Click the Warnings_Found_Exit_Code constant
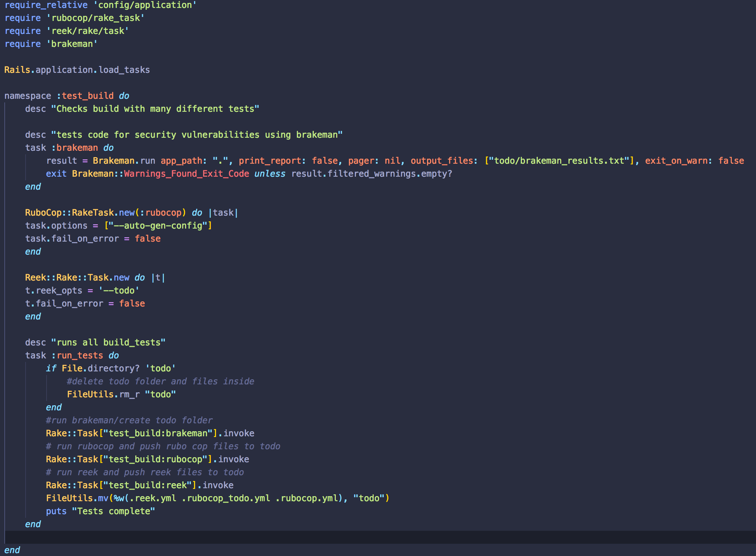 coord(186,174)
